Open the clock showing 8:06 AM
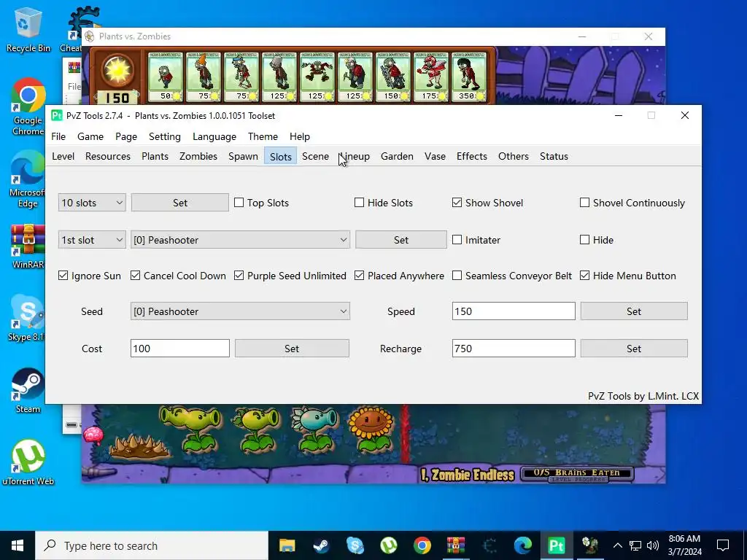This screenshot has height=560, width=747. click(684, 545)
